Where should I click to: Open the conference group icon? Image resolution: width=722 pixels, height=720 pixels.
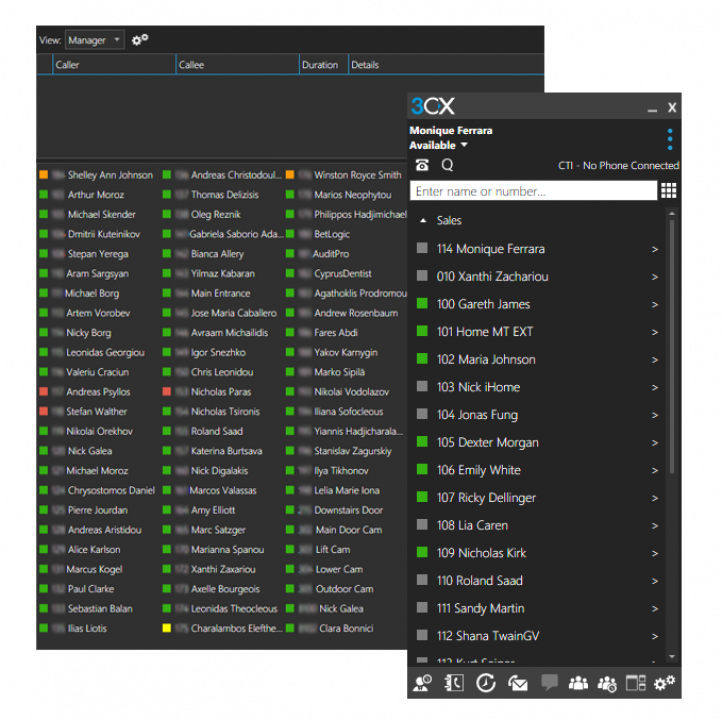point(578,684)
